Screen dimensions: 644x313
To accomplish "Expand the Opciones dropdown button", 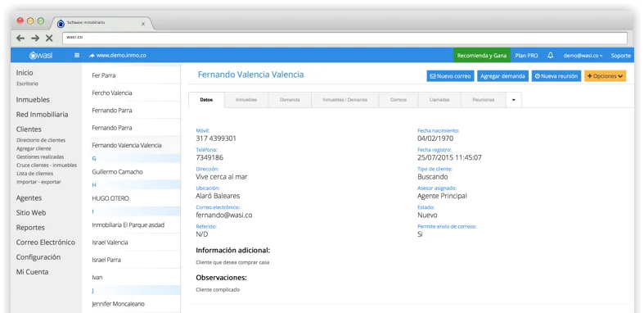I will point(605,76).
